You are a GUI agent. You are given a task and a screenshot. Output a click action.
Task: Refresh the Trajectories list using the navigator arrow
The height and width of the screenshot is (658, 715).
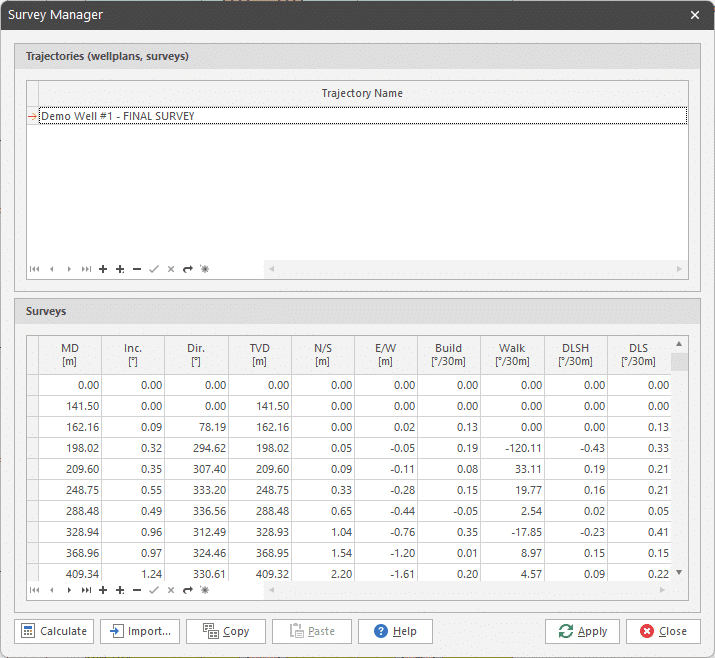tap(187, 269)
